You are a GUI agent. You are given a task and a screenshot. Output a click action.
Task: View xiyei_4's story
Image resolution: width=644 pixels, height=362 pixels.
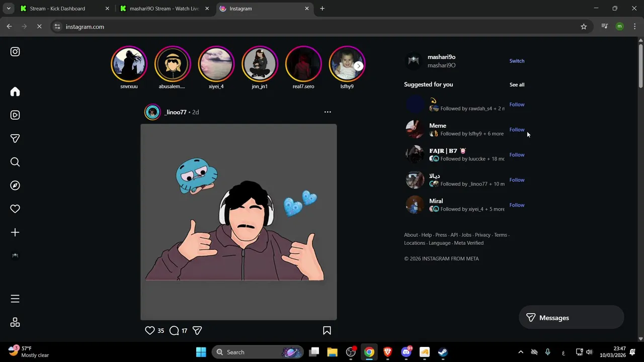point(216,64)
